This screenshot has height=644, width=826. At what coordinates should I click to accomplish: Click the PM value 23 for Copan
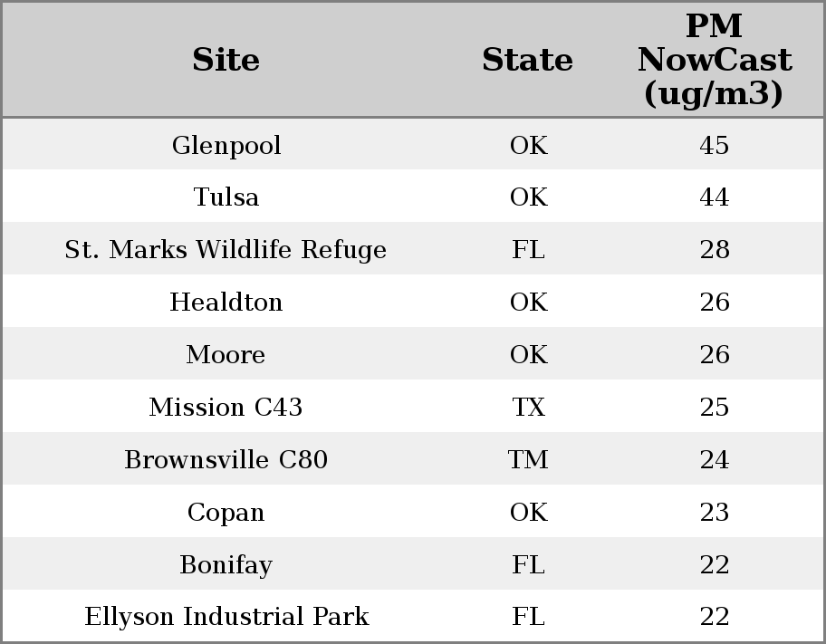coord(714,513)
